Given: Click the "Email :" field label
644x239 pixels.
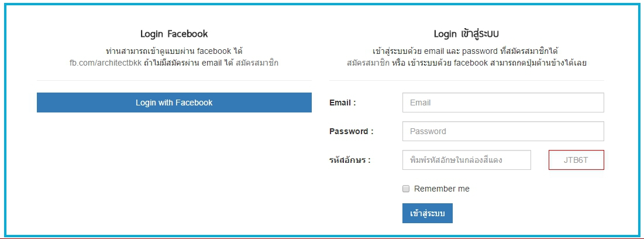Looking at the screenshot, I should (343, 103).
